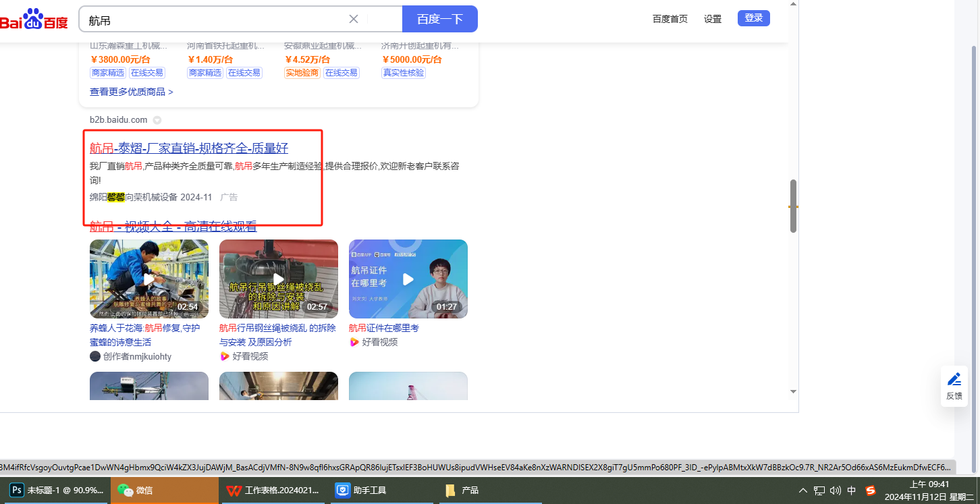Go to 百度首页

click(x=670, y=19)
